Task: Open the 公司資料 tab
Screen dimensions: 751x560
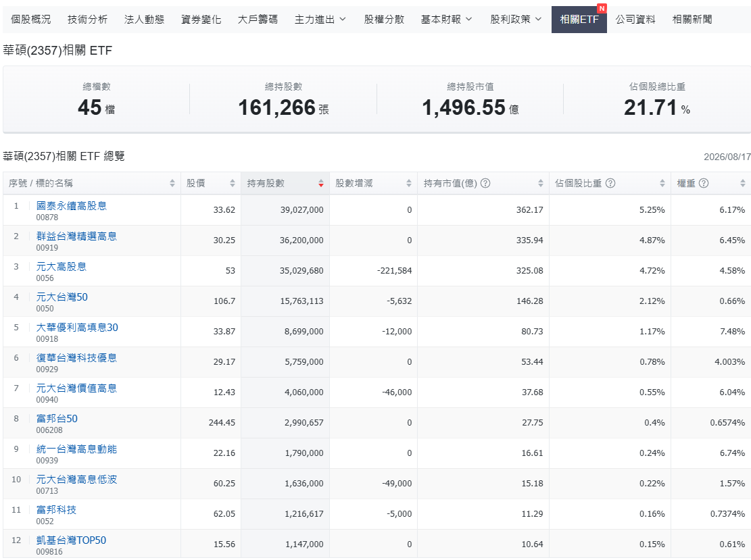Action: click(635, 20)
